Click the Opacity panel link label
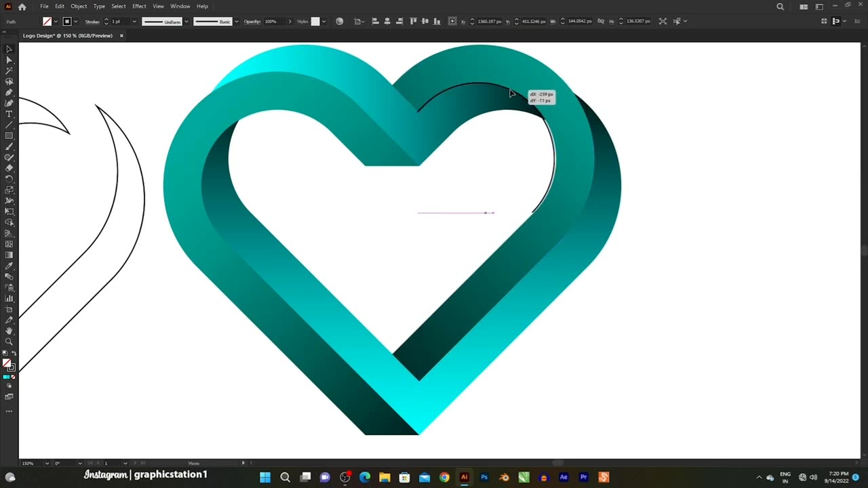The width and height of the screenshot is (868, 488). (x=252, y=21)
